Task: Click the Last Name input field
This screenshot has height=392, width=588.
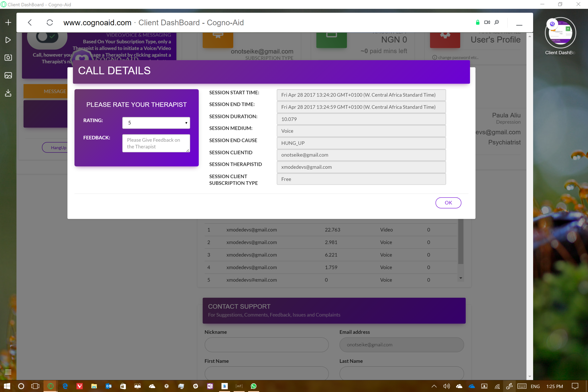Action: (x=402, y=373)
